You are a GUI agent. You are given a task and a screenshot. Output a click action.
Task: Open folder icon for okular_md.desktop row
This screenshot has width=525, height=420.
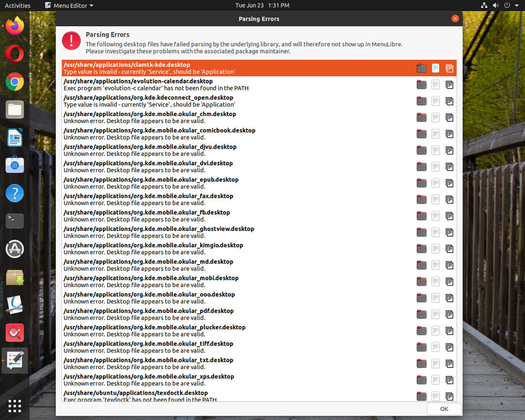coord(422,265)
